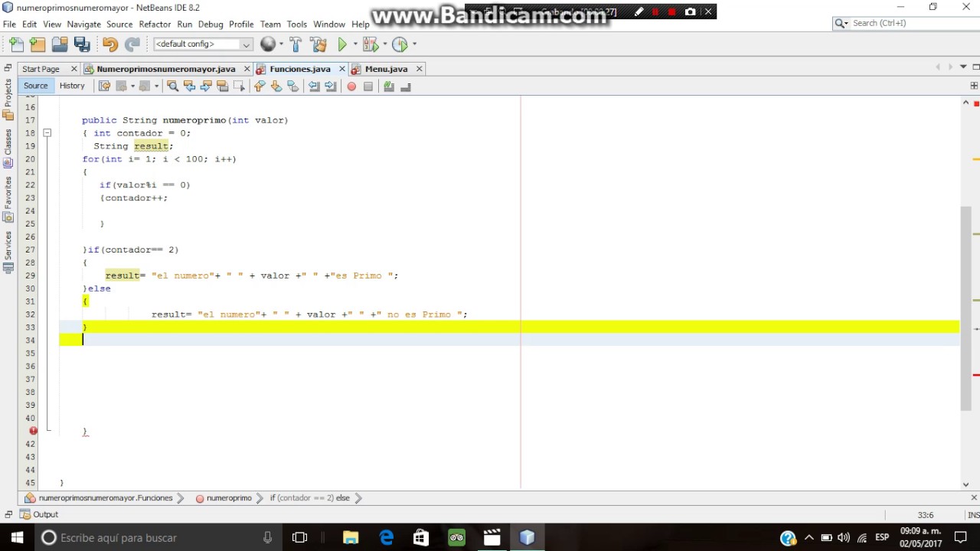Undo the last edit
Screen dimensions: 980x551
click(x=109, y=44)
